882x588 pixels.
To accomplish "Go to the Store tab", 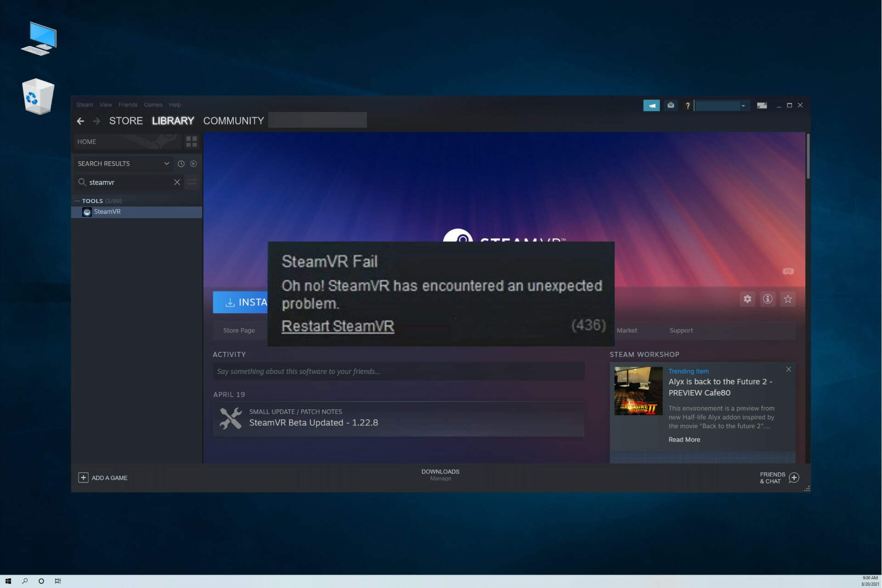I will point(126,121).
